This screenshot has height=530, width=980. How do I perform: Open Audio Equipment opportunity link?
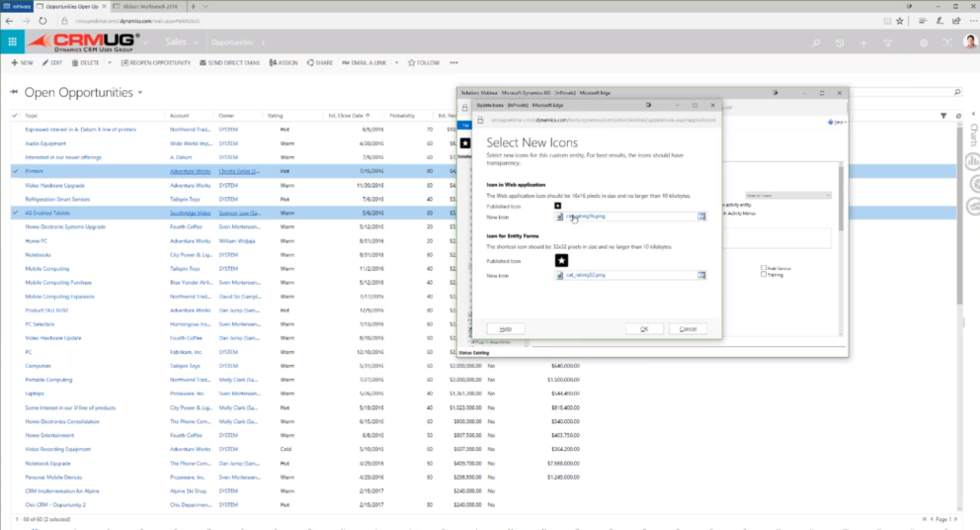[45, 143]
